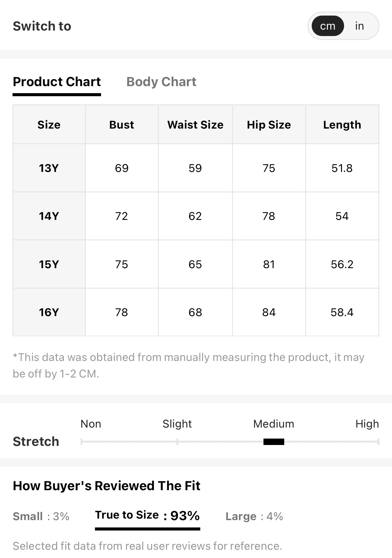This screenshot has height=558, width=392.
Task: Select the cm unit option
Action: coord(328,26)
